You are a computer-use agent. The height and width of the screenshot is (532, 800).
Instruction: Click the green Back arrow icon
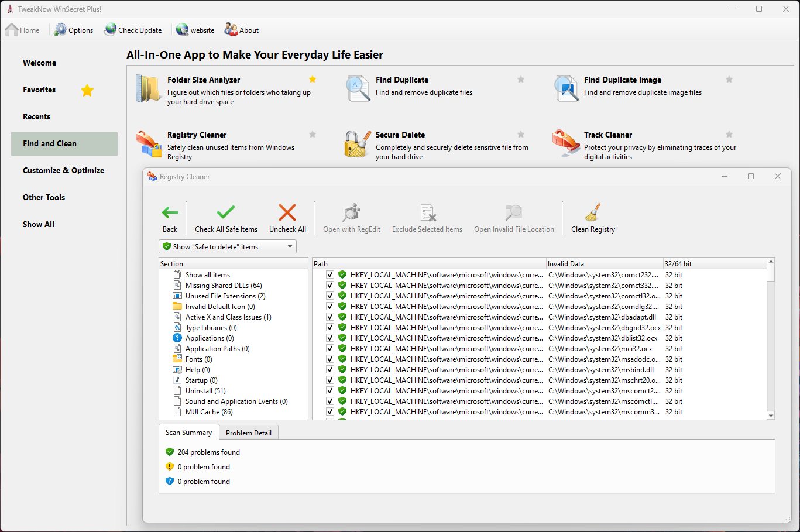click(170, 212)
